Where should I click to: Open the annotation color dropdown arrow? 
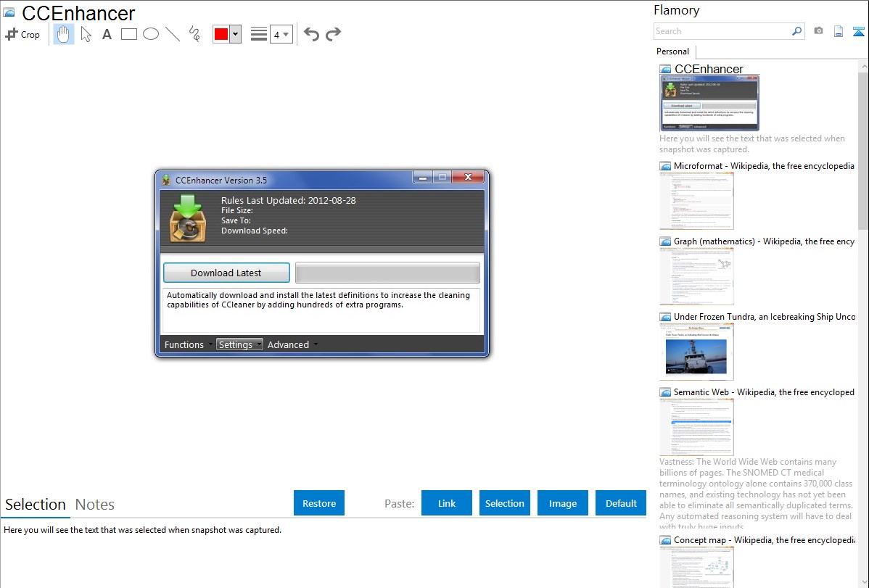(236, 34)
